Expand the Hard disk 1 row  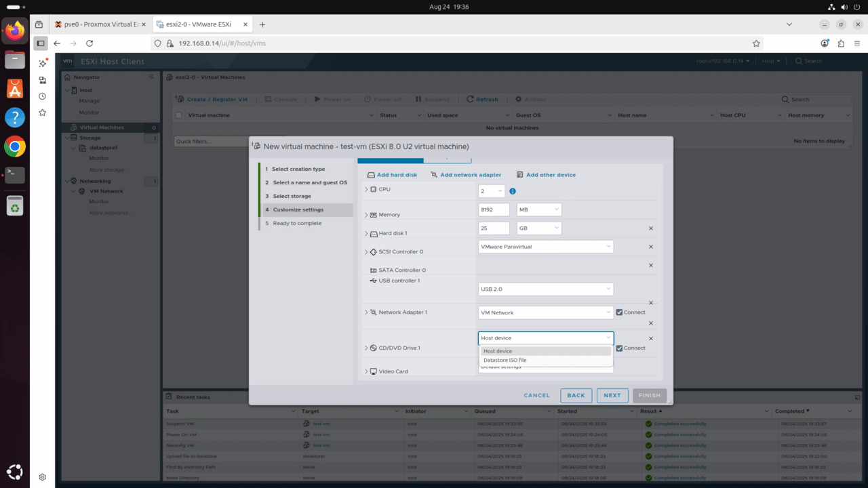point(367,233)
